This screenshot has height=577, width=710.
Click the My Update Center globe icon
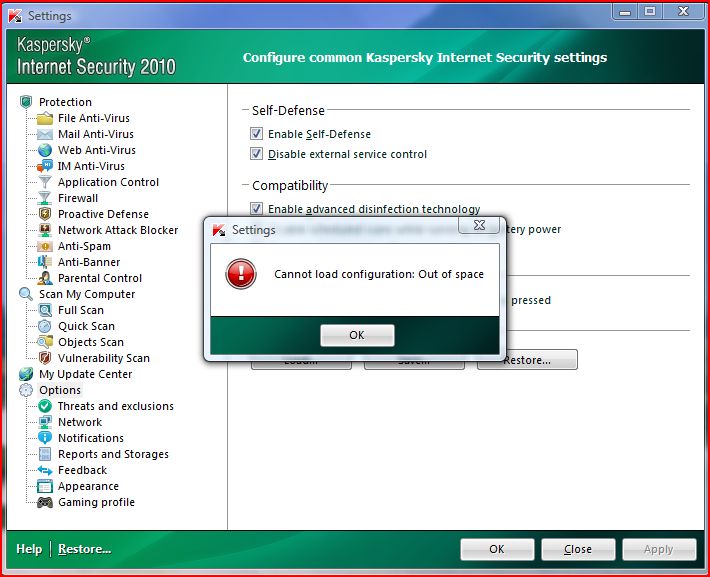(x=26, y=374)
